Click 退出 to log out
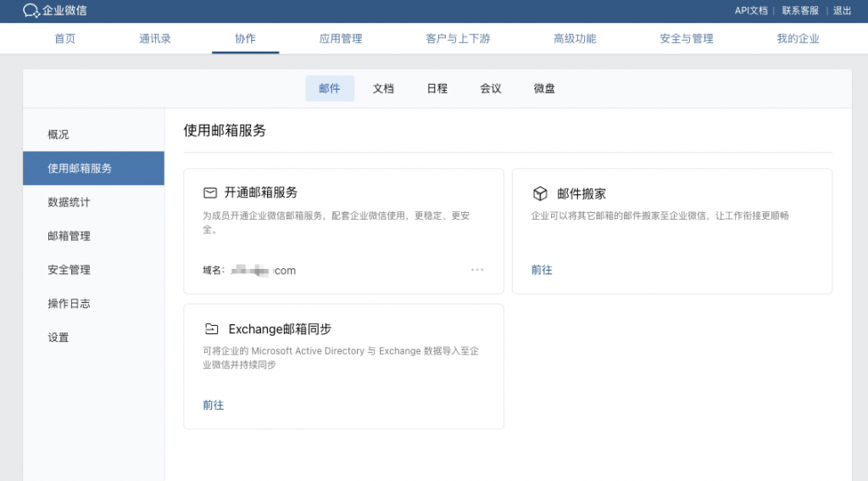 pos(842,10)
